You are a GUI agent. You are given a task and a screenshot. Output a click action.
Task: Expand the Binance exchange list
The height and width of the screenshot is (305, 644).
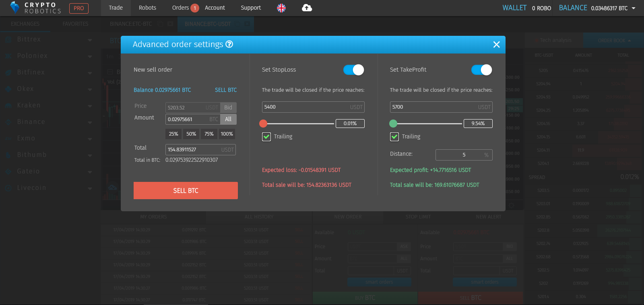[90, 123]
